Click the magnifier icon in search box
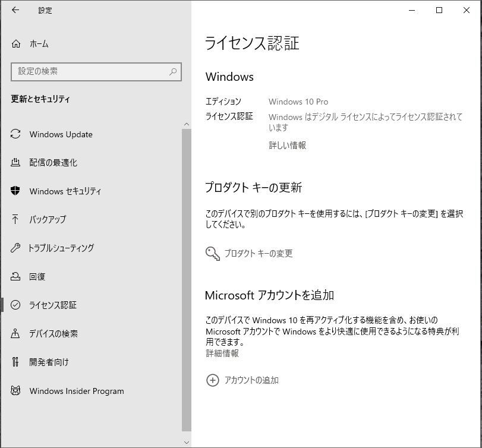Viewport: 482px width, 448px height. (173, 71)
